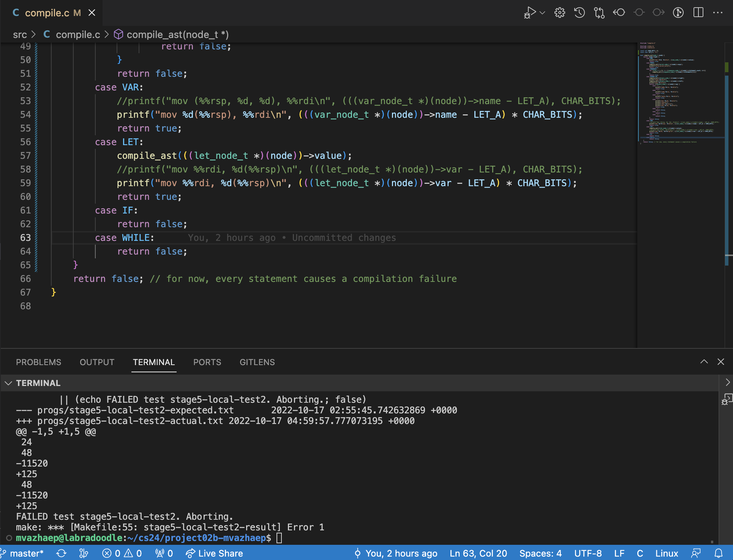Open file history clock icon
The image size is (733, 560).
pos(579,13)
